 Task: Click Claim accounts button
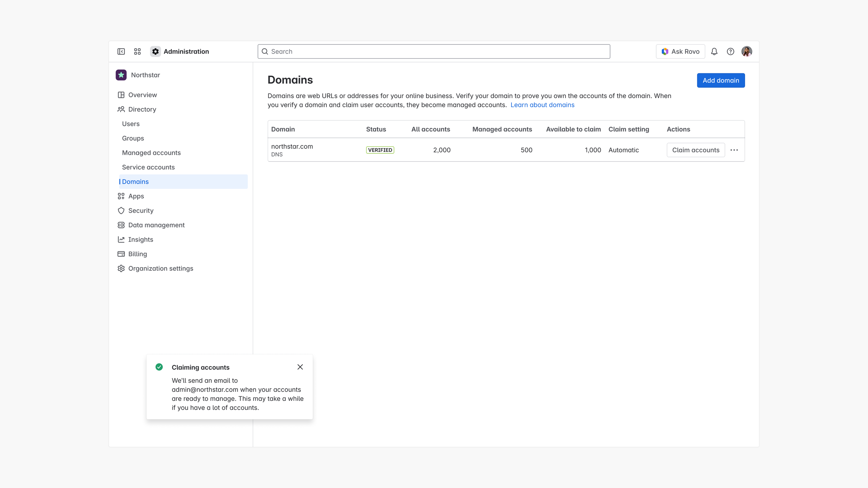click(x=695, y=150)
